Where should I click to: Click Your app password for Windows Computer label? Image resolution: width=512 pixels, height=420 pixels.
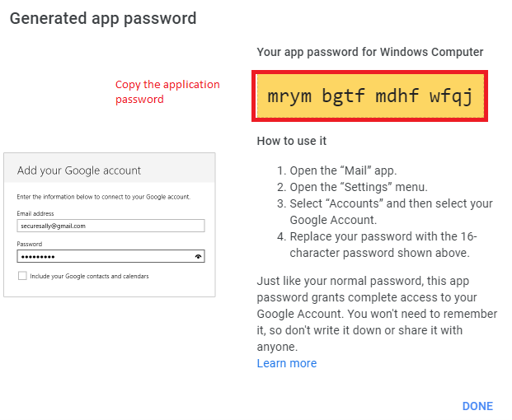click(370, 52)
